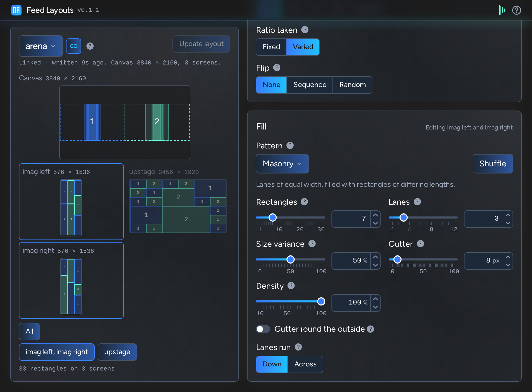Click the Feed Layouts app logo icon
Screen dimensions: 532x392
click(x=16, y=10)
